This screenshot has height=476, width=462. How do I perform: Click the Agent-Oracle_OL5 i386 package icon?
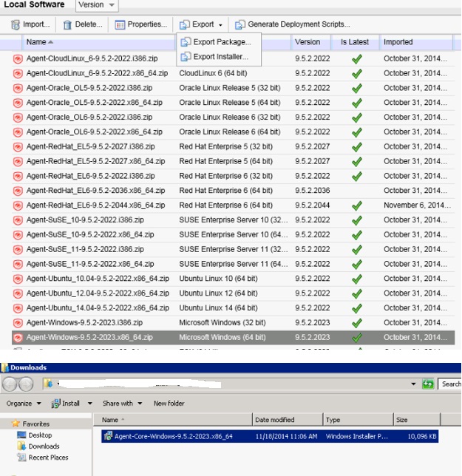tap(18, 88)
